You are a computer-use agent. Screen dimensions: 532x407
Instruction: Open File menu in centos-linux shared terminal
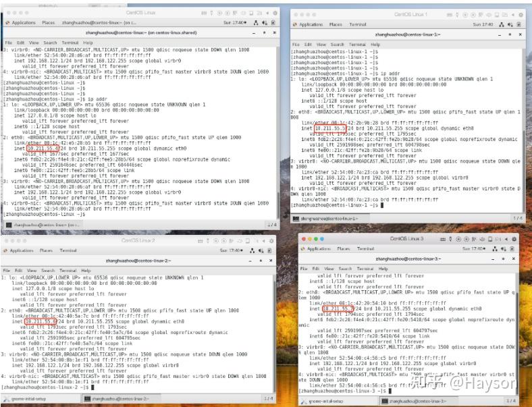(9, 43)
